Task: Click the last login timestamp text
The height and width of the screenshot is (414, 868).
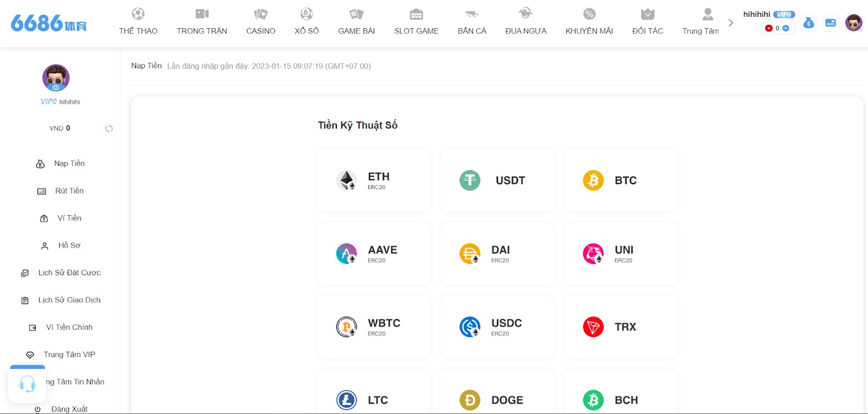Action: point(269,66)
